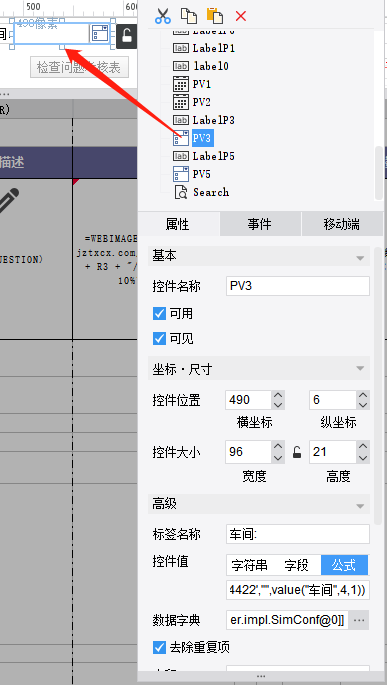This screenshot has height=685, width=387.
Task: Select PV2 date widget in tree
Action: pyautogui.click(x=202, y=102)
